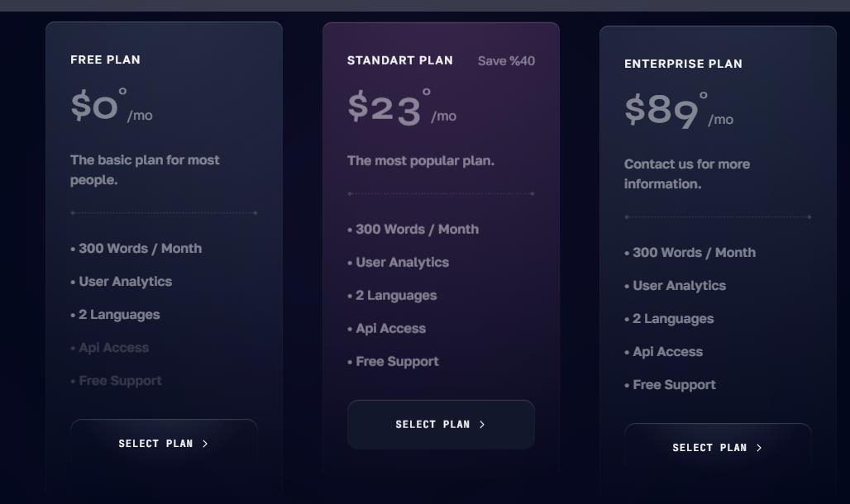The width and height of the screenshot is (850, 504).
Task: Click the Save %40 badge
Action: click(506, 60)
